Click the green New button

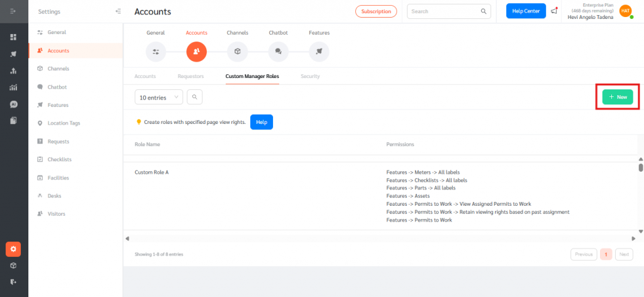click(618, 97)
